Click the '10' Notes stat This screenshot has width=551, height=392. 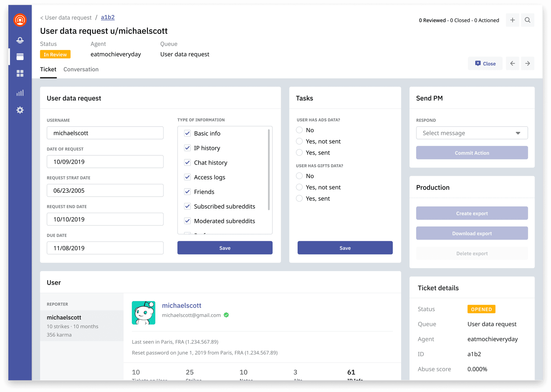click(243, 372)
